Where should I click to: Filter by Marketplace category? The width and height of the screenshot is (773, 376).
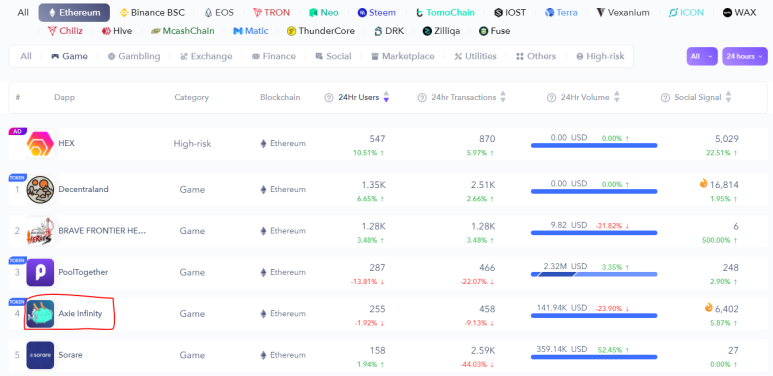[x=403, y=57]
